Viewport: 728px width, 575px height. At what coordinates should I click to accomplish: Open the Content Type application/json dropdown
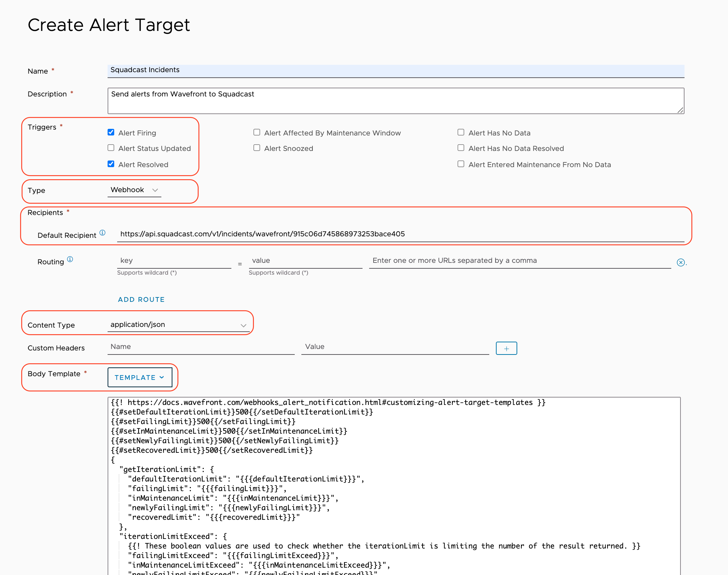(179, 325)
